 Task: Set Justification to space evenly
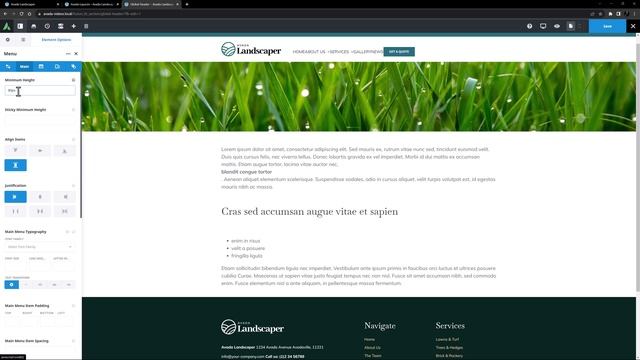64,211
